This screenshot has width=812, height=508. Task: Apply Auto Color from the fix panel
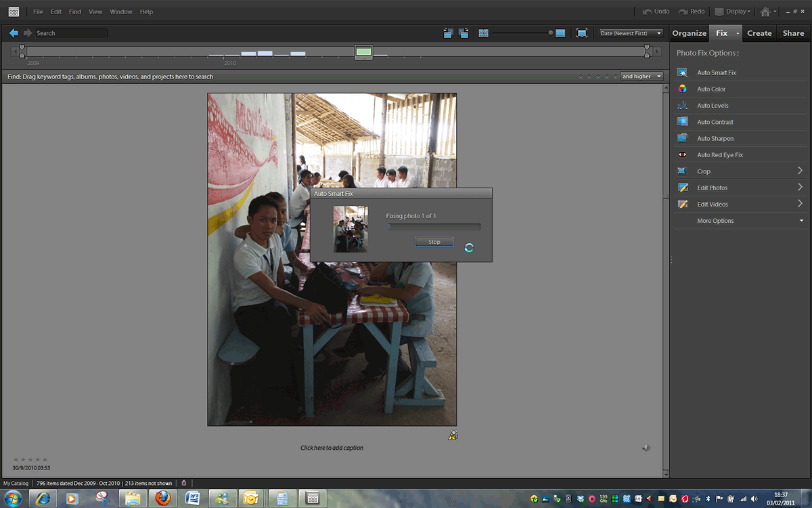(x=711, y=89)
